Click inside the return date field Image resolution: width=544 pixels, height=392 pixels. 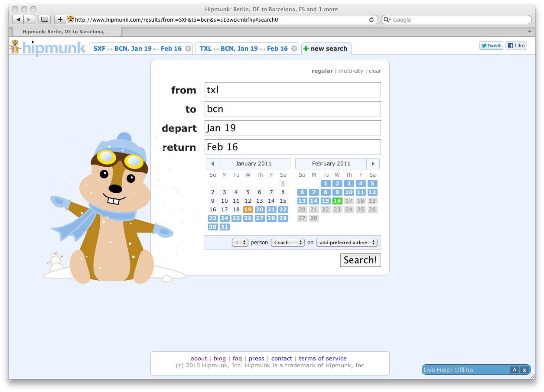[293, 147]
